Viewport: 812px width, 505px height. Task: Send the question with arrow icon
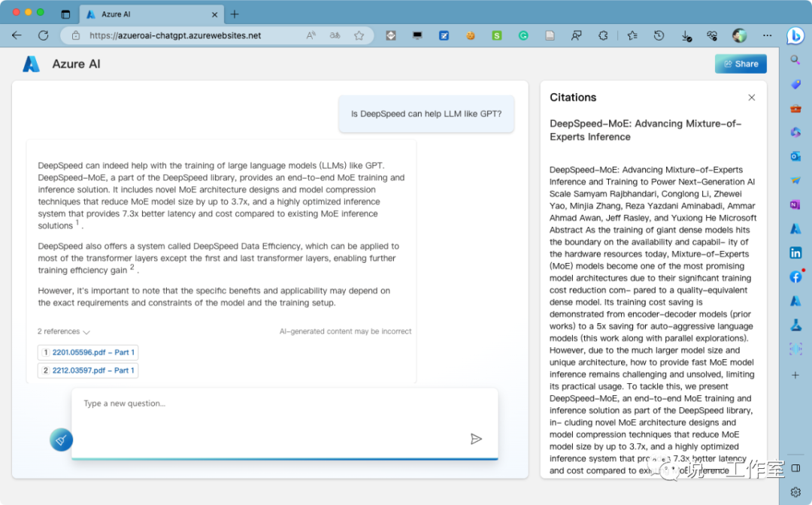tap(476, 439)
